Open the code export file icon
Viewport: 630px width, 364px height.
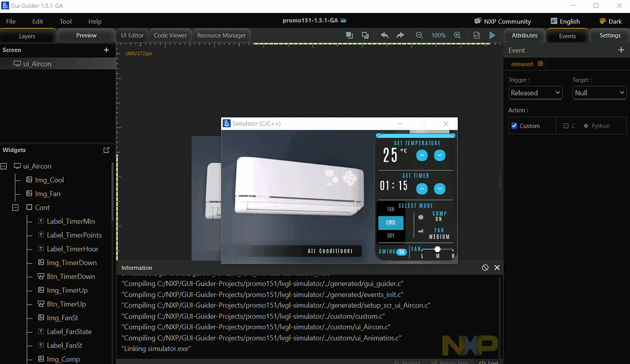(x=476, y=35)
